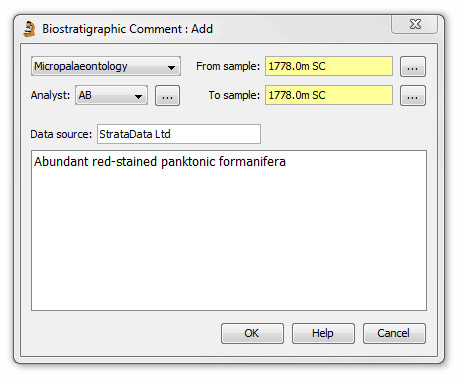This screenshot has width=460, height=380.
Task: Close the Biostratigraphic Comment dialog
Action: 415,24
